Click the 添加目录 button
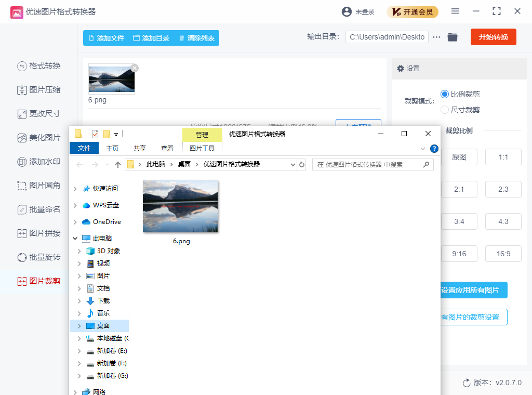 click(151, 38)
